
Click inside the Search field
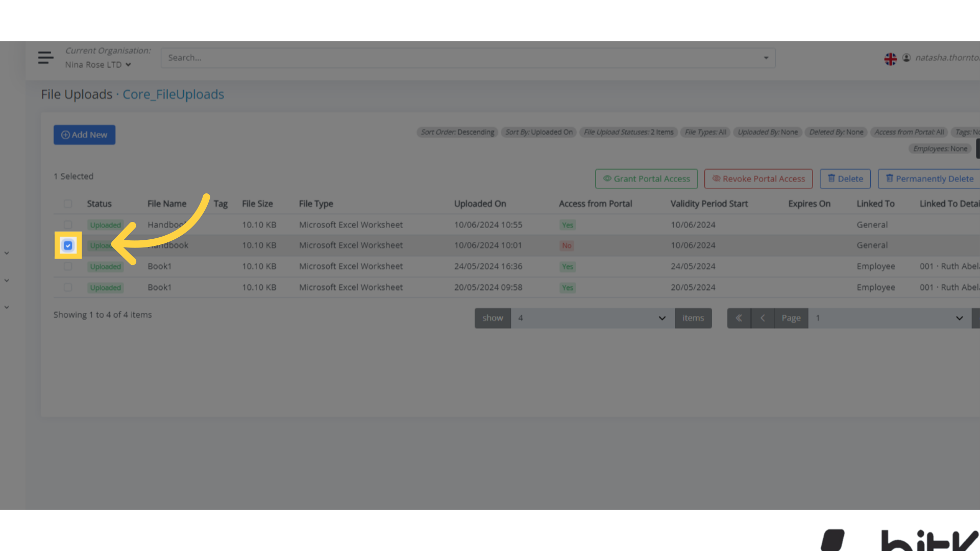click(x=459, y=58)
